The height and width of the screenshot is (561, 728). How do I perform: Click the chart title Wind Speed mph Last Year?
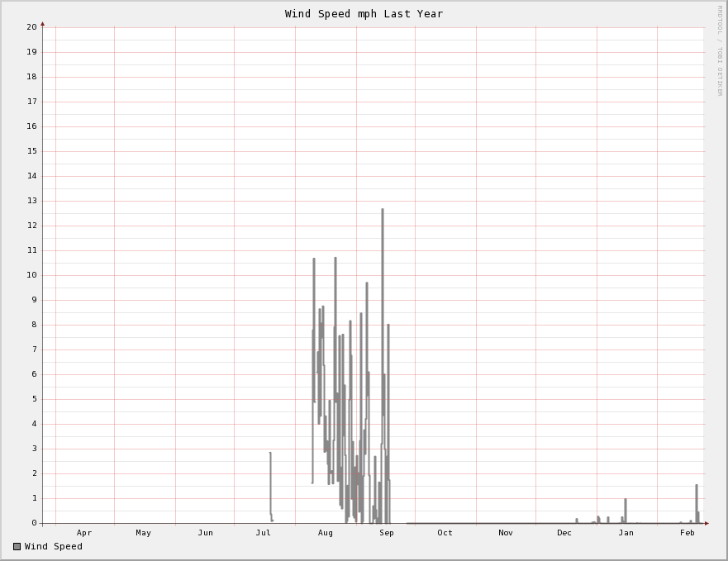[x=364, y=14]
